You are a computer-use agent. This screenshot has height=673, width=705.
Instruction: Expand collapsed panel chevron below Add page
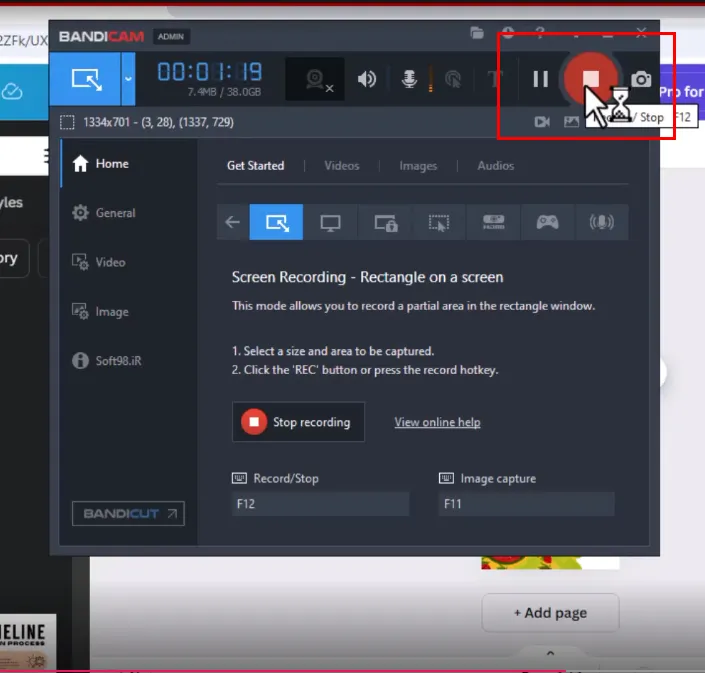coord(550,653)
